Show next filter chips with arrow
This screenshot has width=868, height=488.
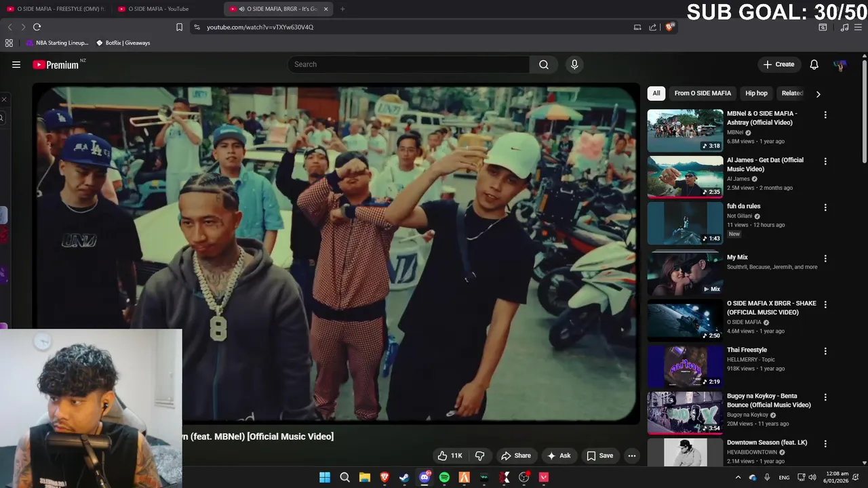[x=818, y=94]
